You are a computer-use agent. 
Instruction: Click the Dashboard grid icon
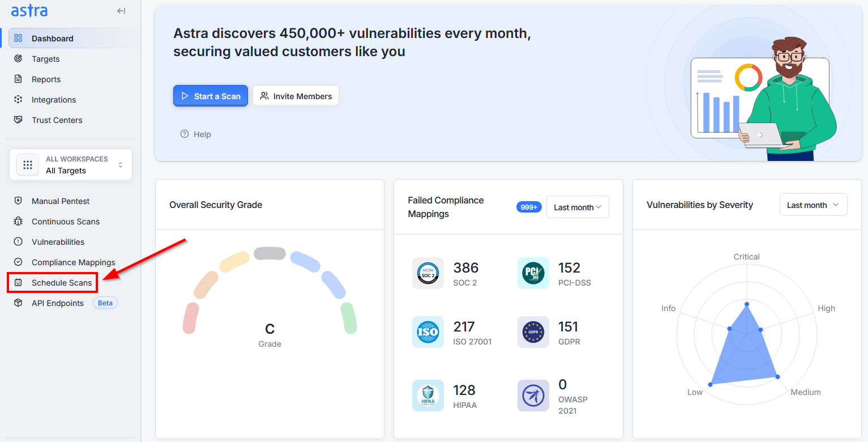pos(18,39)
